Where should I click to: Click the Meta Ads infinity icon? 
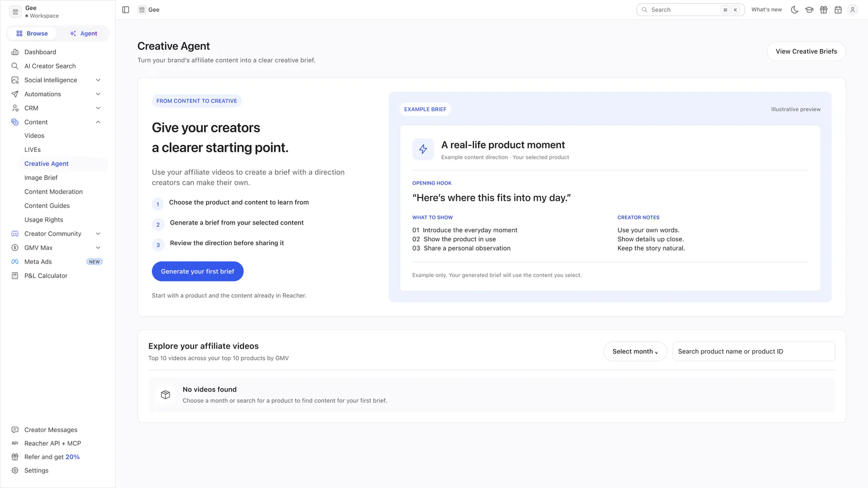[15, 262]
